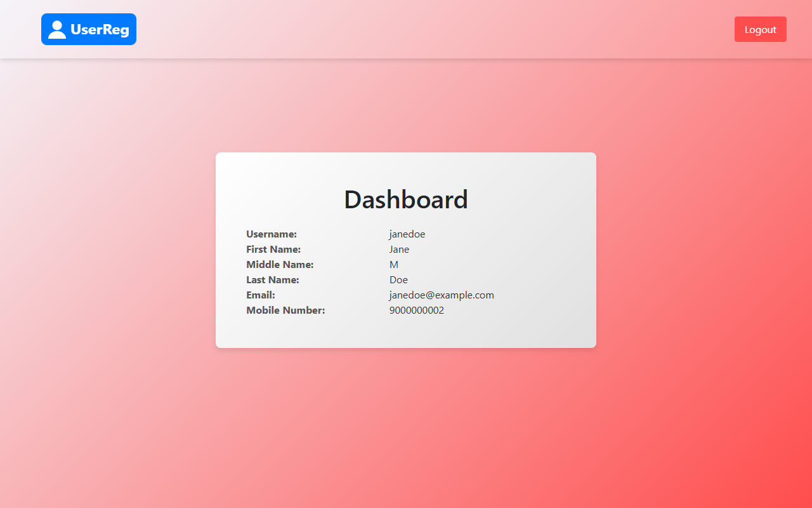Open the UserReg brand link
Image resolution: width=812 pixels, height=508 pixels.
[x=89, y=29]
